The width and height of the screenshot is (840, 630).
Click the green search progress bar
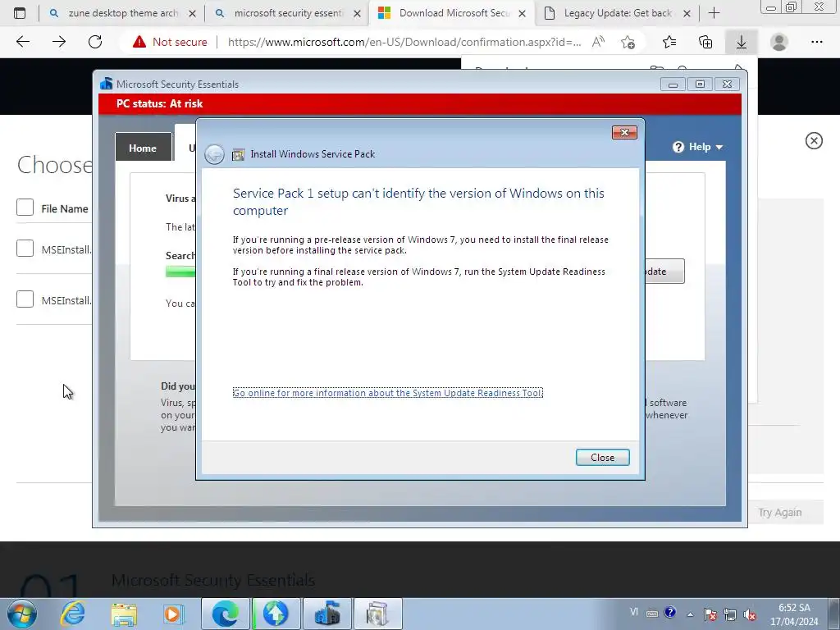tap(181, 272)
